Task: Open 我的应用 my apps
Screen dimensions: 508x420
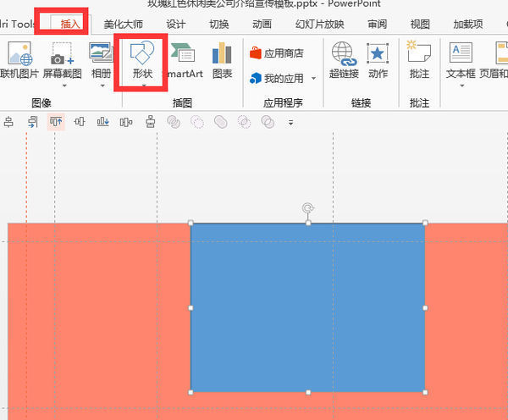Action: (277, 78)
